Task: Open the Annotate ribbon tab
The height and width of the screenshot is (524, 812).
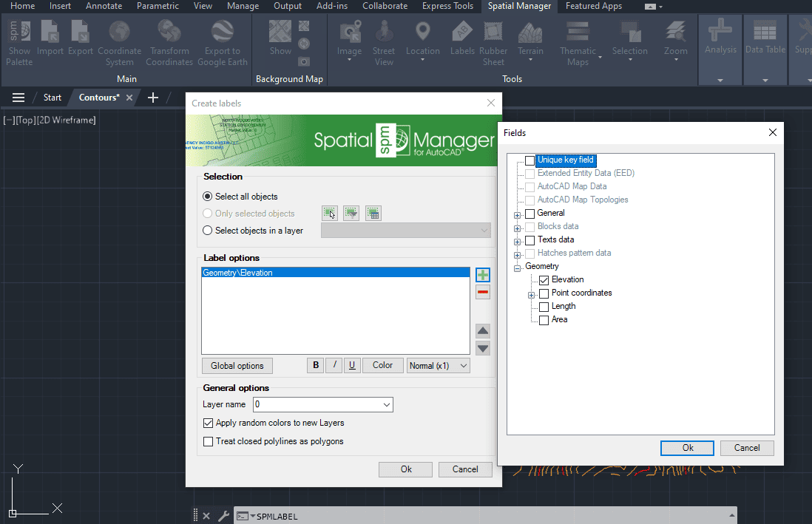Action: click(104, 6)
